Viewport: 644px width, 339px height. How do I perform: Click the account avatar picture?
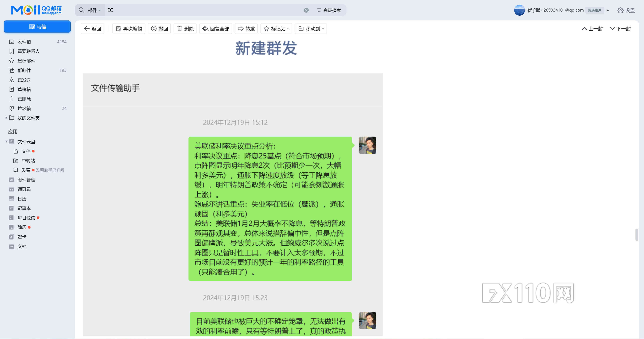pyautogui.click(x=519, y=10)
